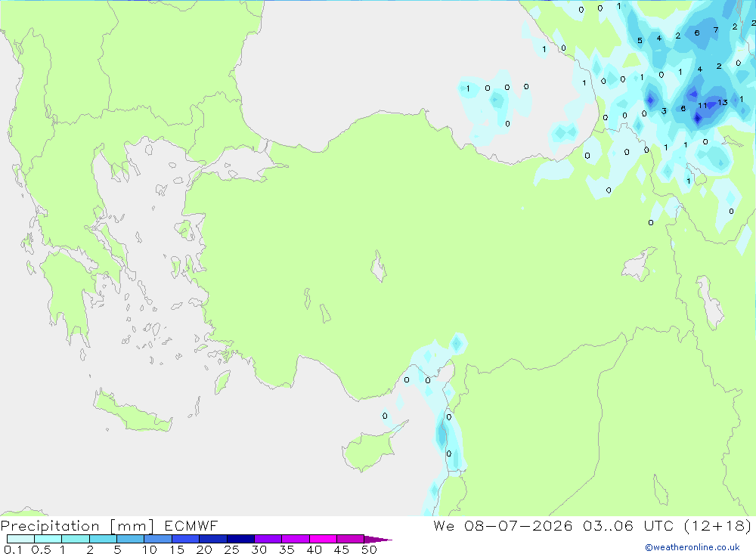The height and width of the screenshot is (554, 756).
Task: Click the island of Crete on the map
Action: [x=131, y=413]
